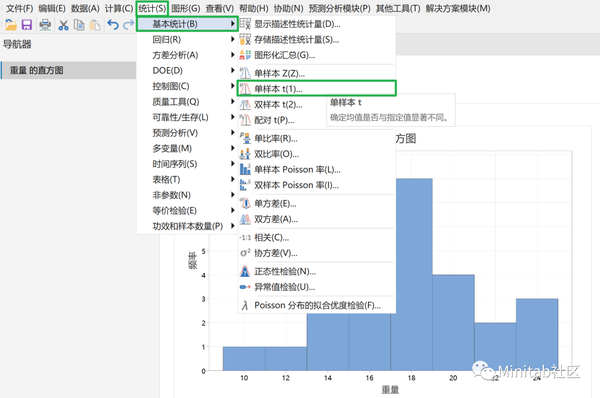Select 双方差(A) menu entry
The image size is (600, 398).
(x=317, y=219)
